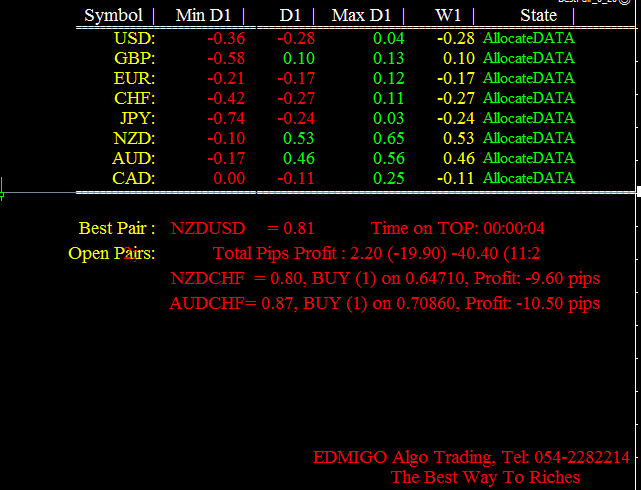This screenshot has height=490, width=641.
Task: Click the Time on TOP timer
Action: [457, 228]
